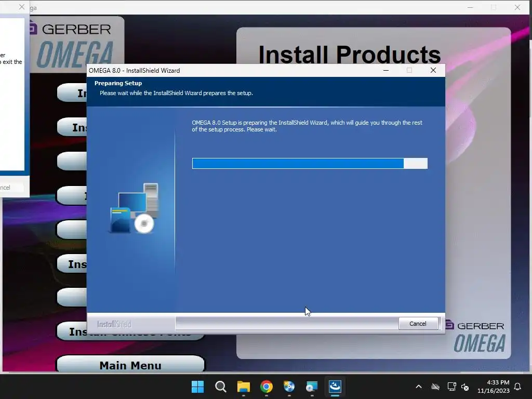Close the OMEGA 8.0 InstallShield Wizard window
This screenshot has height=399, width=532.
pyautogui.click(x=433, y=70)
